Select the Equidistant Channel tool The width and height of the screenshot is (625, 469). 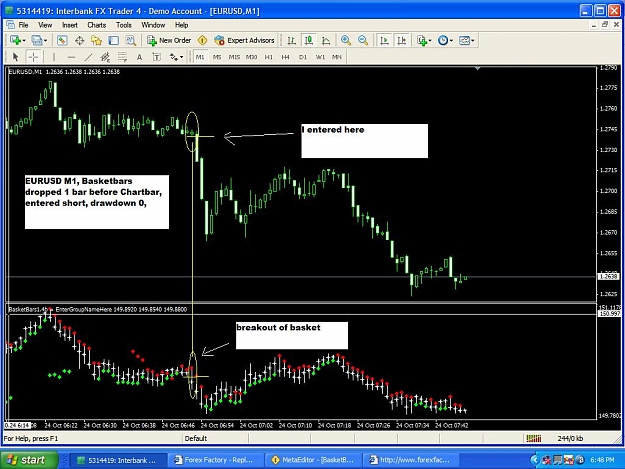[x=105, y=57]
